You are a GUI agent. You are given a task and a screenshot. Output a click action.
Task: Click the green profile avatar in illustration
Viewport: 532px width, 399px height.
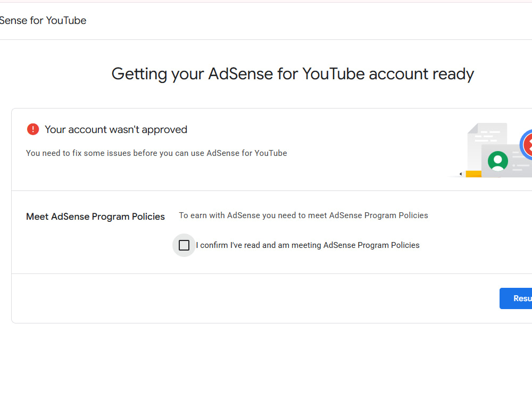click(x=498, y=161)
